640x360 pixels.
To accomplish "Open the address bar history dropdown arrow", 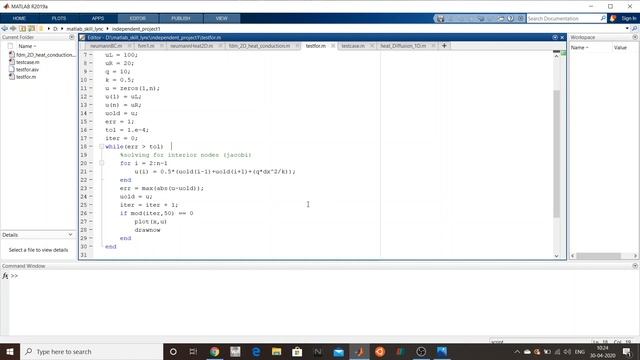I will 627,29.
